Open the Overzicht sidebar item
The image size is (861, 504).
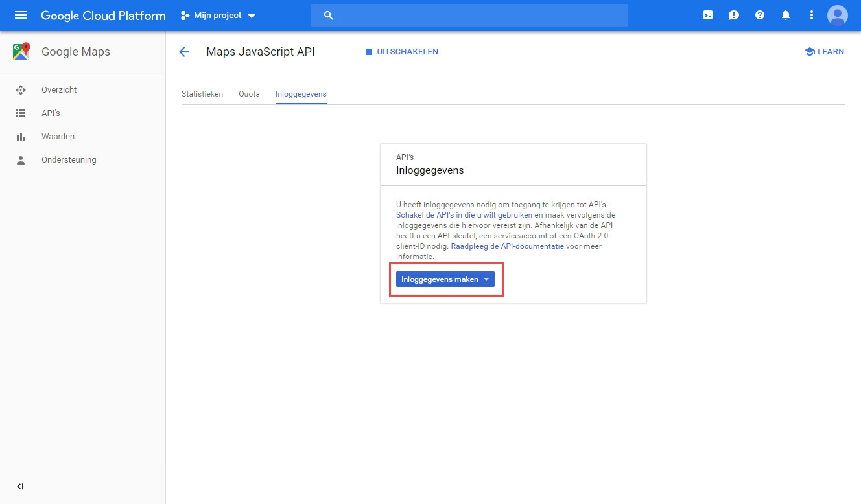click(58, 89)
